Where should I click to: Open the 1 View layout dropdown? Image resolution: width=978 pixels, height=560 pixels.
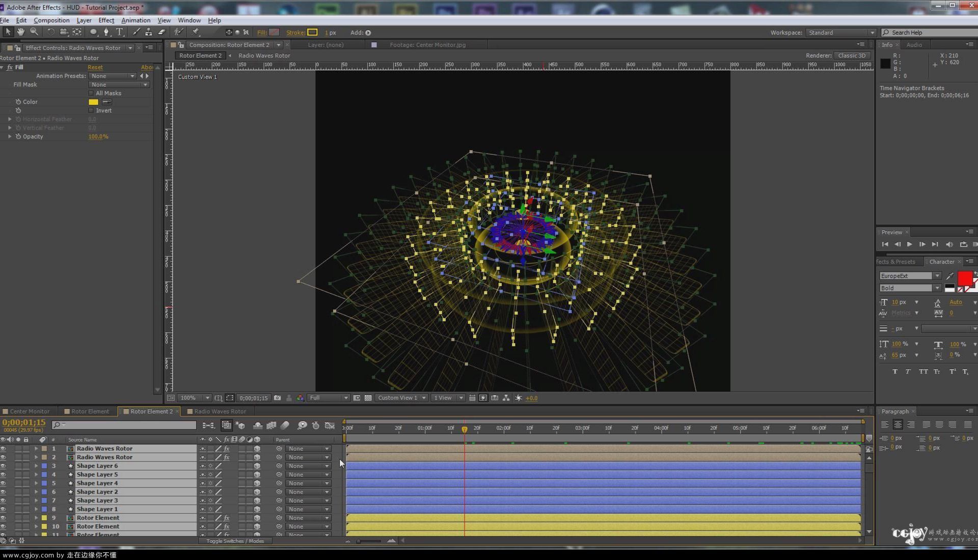point(448,398)
